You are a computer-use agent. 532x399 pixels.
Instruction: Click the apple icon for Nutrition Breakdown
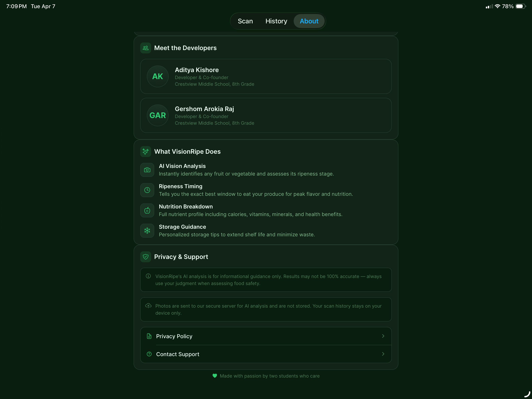click(147, 210)
